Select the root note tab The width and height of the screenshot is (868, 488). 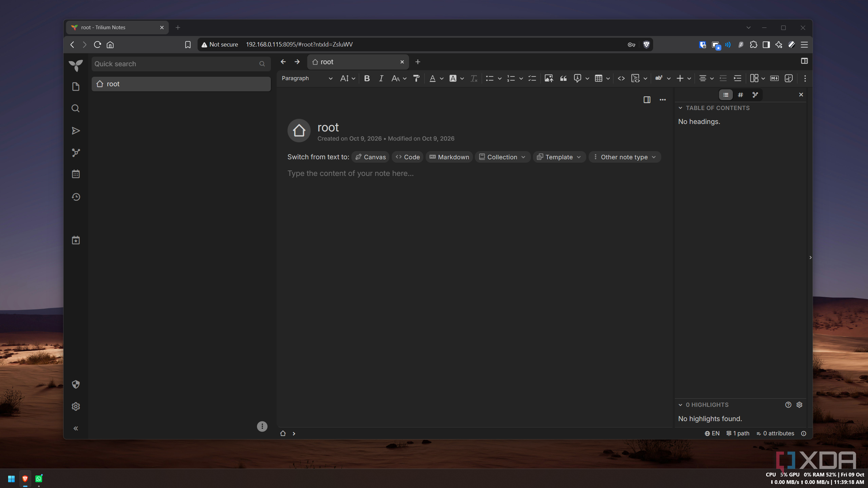tap(358, 62)
